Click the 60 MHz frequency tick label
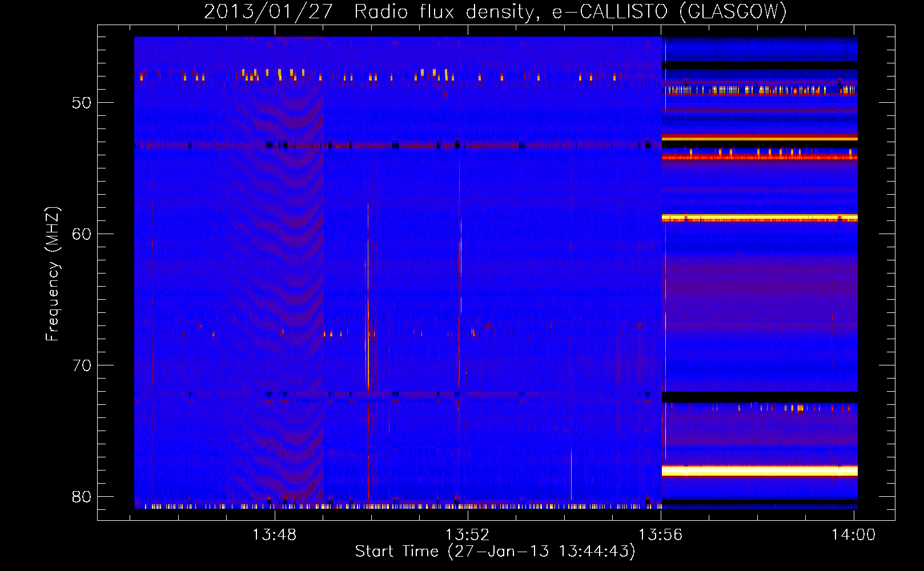Viewport: 924px width, 571px height. coord(82,234)
